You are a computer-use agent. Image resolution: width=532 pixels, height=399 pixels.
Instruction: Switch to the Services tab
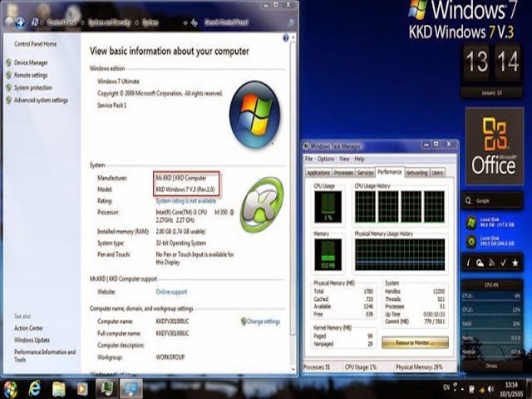coord(365,173)
